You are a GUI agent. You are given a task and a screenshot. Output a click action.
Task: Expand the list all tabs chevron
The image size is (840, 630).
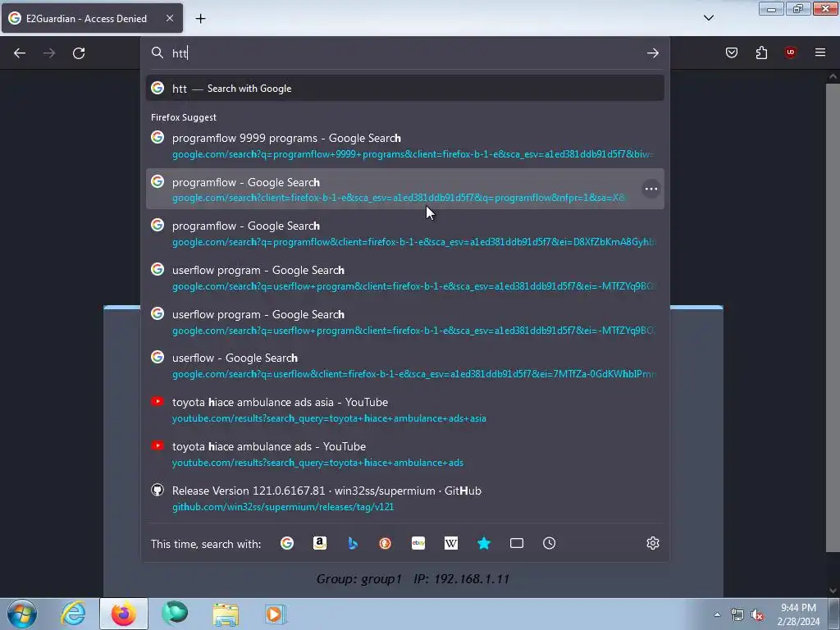click(x=708, y=18)
